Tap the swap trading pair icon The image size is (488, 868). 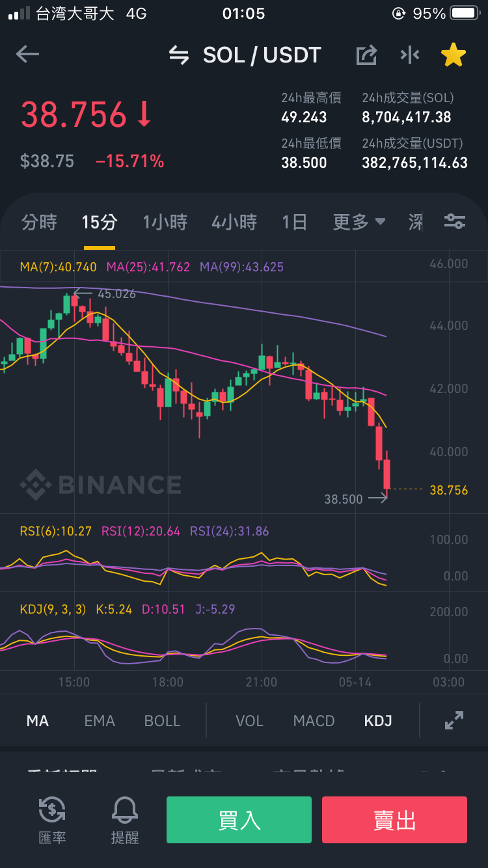(179, 55)
